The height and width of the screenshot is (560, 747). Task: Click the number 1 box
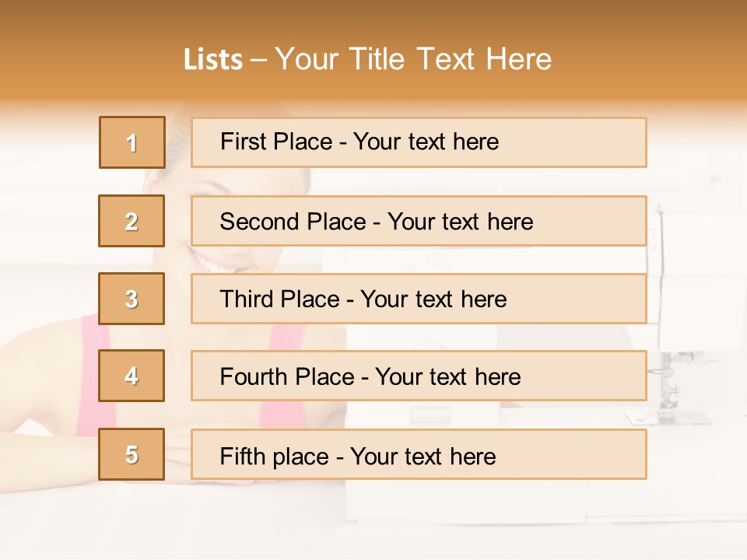(x=132, y=142)
